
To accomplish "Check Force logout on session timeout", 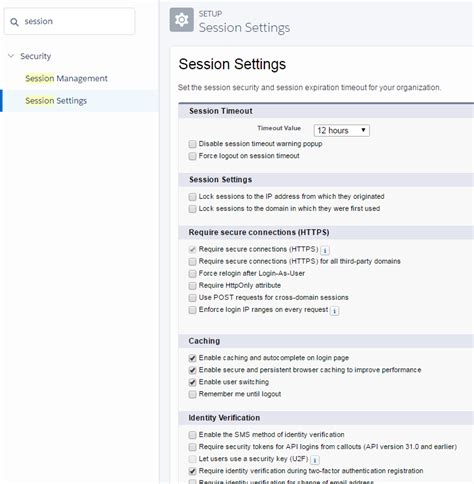I will (x=192, y=156).
